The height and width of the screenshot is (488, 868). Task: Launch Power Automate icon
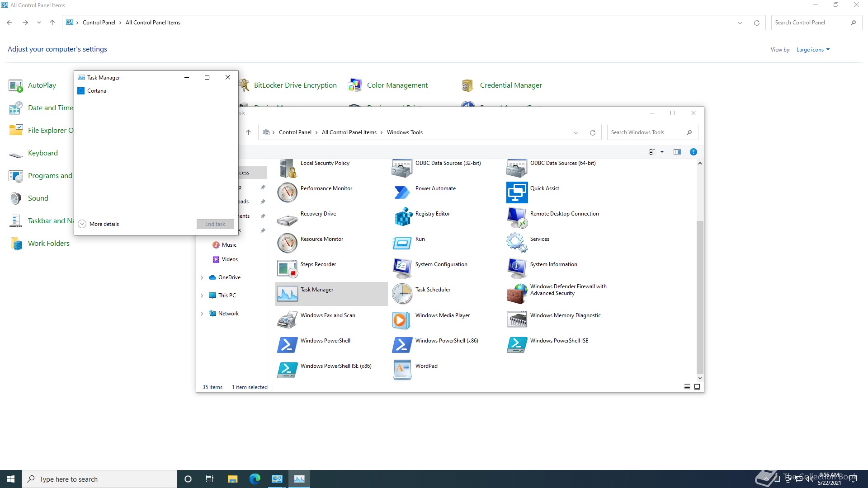coord(402,193)
